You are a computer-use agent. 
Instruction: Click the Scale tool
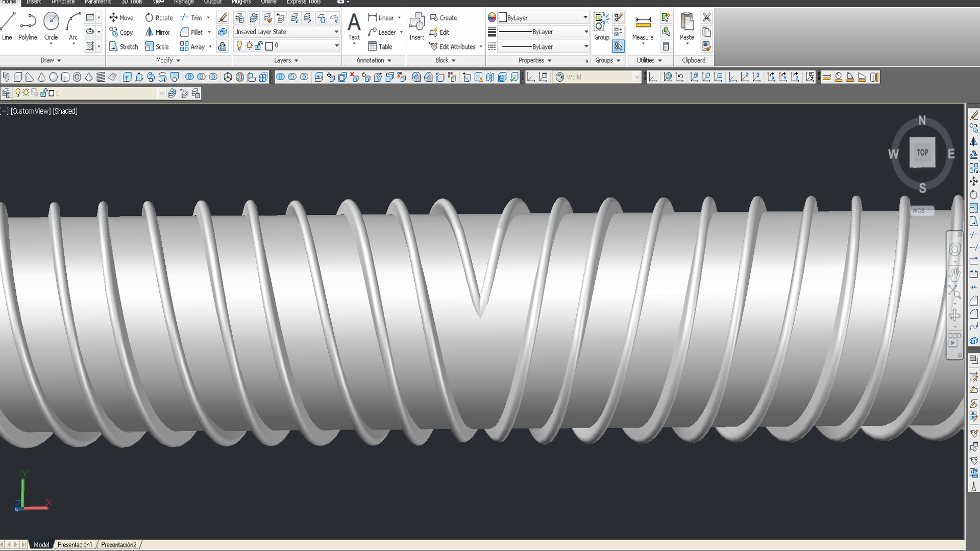pyautogui.click(x=157, y=46)
